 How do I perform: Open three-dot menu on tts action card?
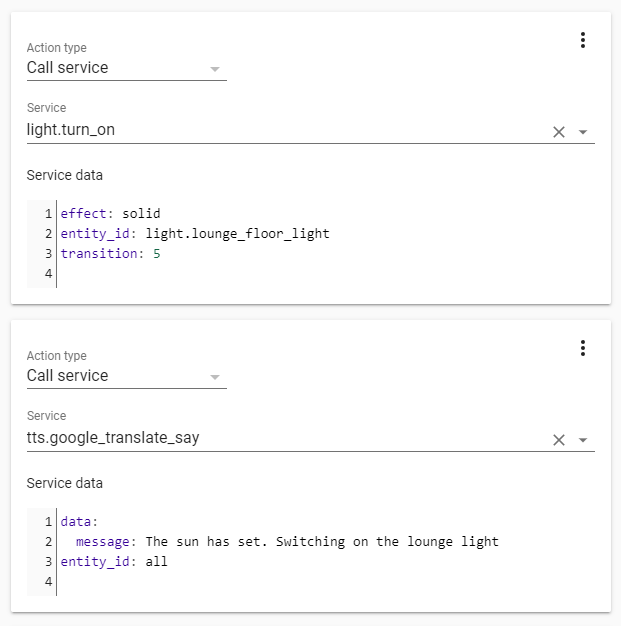[583, 348]
